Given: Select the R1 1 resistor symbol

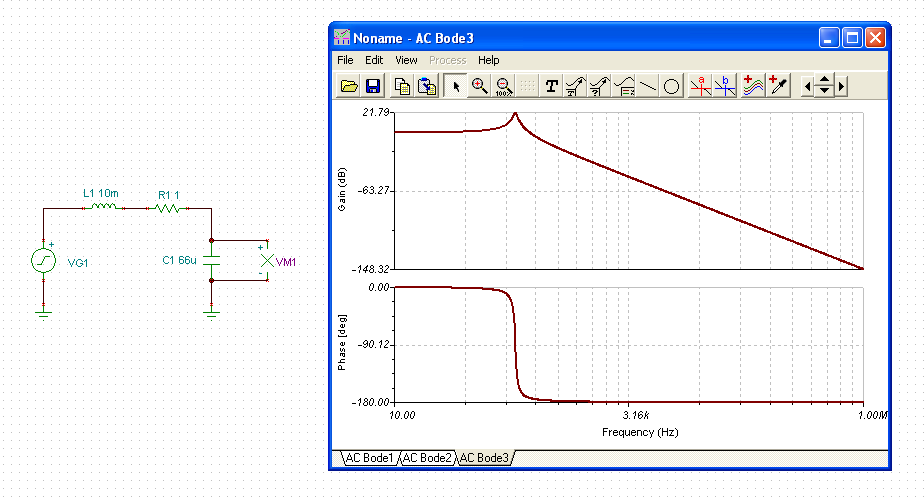Looking at the screenshot, I should pos(168,208).
